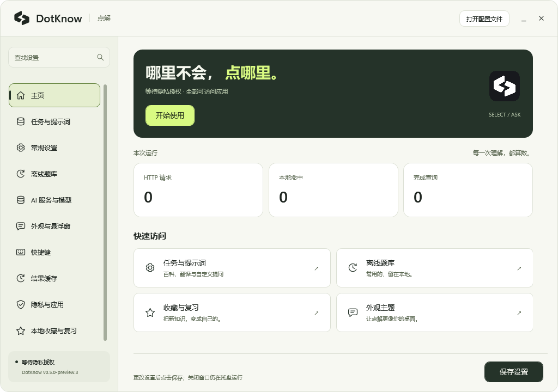Click the 本次运行 label
Viewport: 558px width, 392px height.
pyautogui.click(x=145, y=153)
